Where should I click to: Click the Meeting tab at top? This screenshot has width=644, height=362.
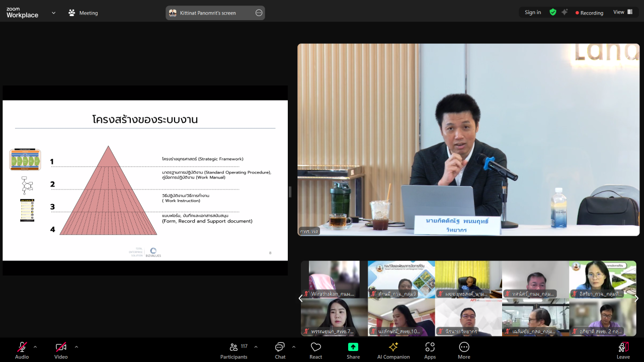83,13
